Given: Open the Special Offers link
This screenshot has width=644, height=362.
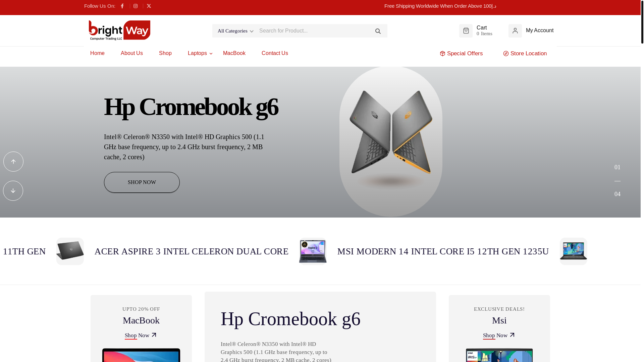Looking at the screenshot, I should (x=461, y=54).
